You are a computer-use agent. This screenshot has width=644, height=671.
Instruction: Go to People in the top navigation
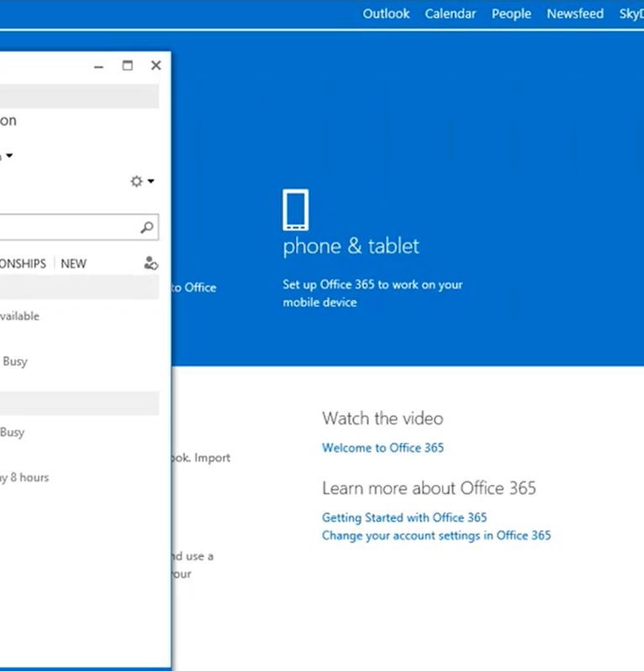click(512, 13)
